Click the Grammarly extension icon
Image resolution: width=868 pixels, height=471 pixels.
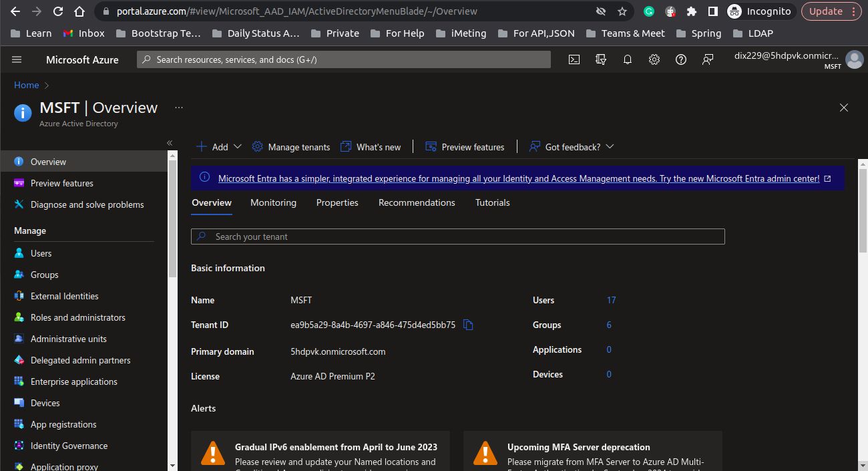[649, 11]
